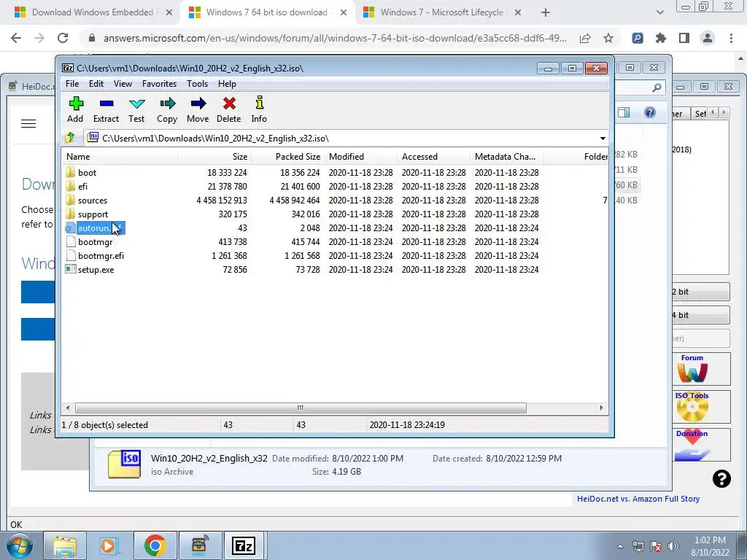Click the Add toolbar icon in 7-Zip

[x=76, y=104]
